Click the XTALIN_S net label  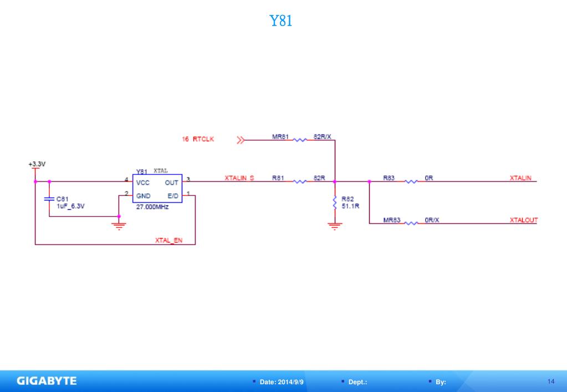coord(239,178)
